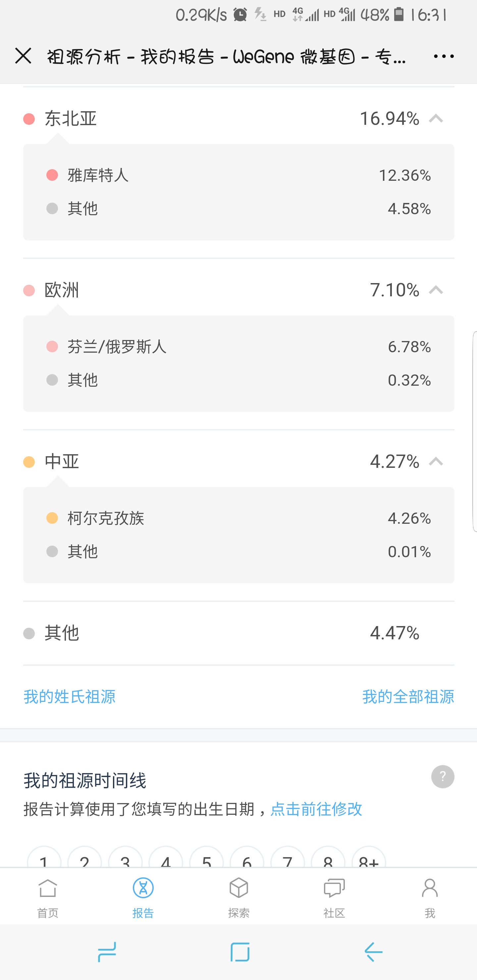
Task: Select the 报告 report tab
Action: 143,897
